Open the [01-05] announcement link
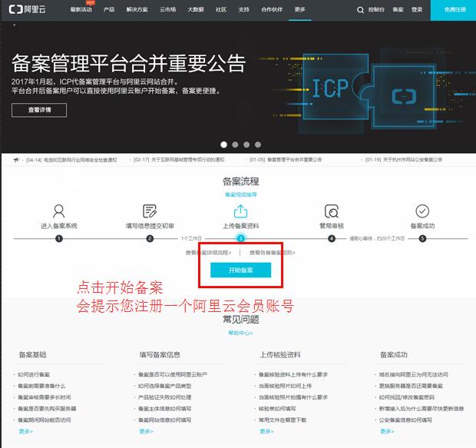 [x=286, y=160]
